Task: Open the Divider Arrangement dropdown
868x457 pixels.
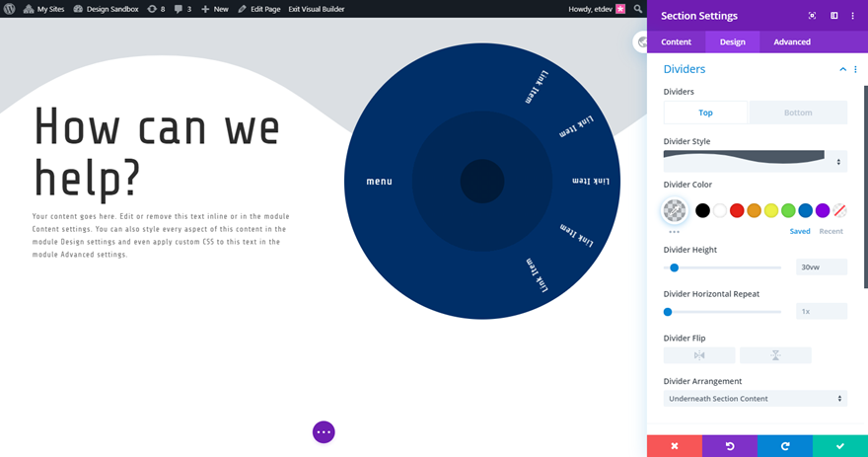Action: [756, 399]
